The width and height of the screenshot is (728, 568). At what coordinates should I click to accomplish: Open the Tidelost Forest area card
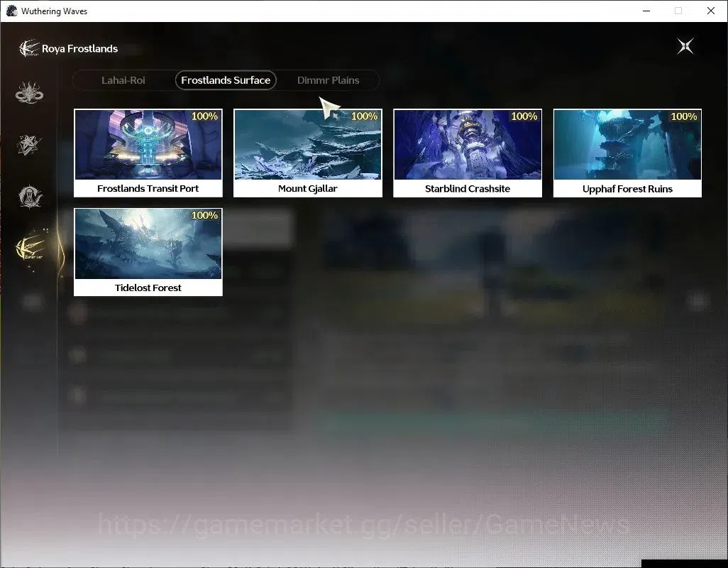[148, 252]
